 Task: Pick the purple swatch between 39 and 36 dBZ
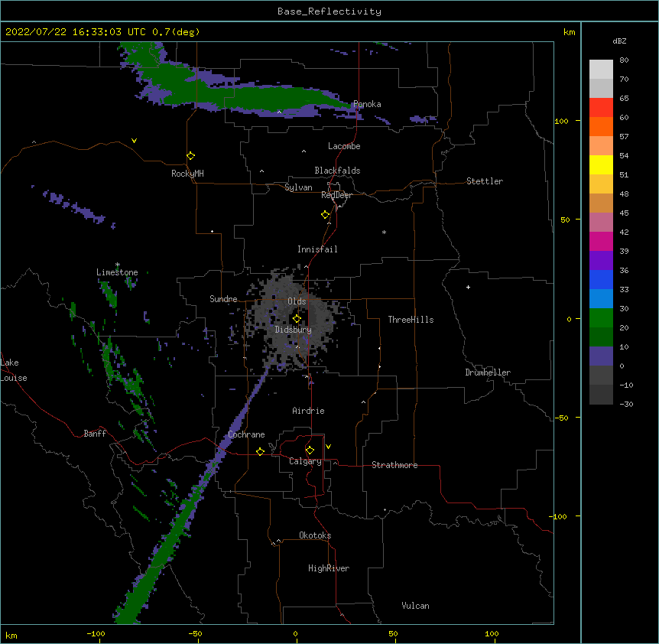[601, 260]
